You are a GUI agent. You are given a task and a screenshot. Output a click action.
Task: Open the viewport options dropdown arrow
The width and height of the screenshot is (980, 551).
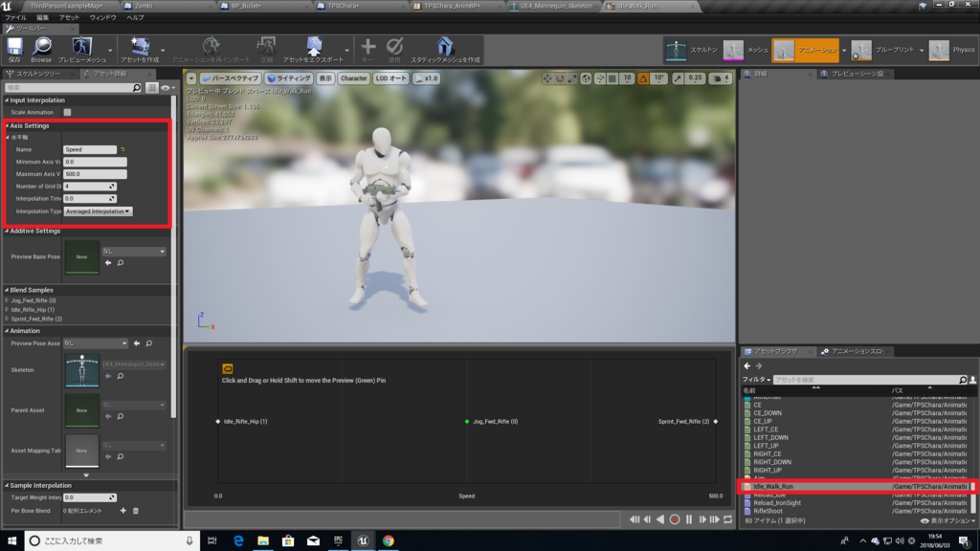191,78
